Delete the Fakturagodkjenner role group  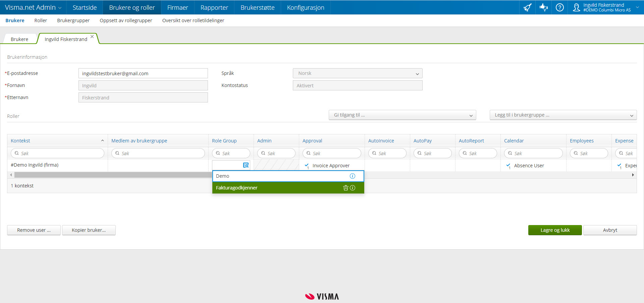click(346, 188)
